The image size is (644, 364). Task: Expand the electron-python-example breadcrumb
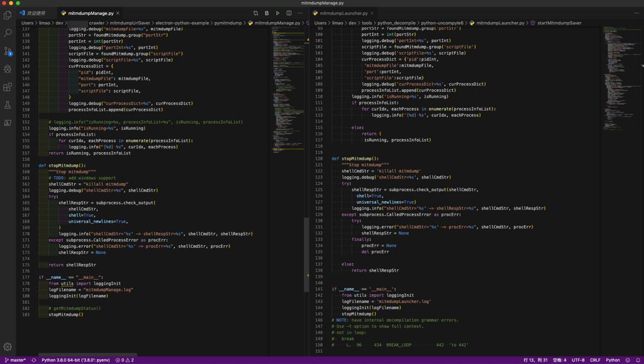(x=182, y=23)
